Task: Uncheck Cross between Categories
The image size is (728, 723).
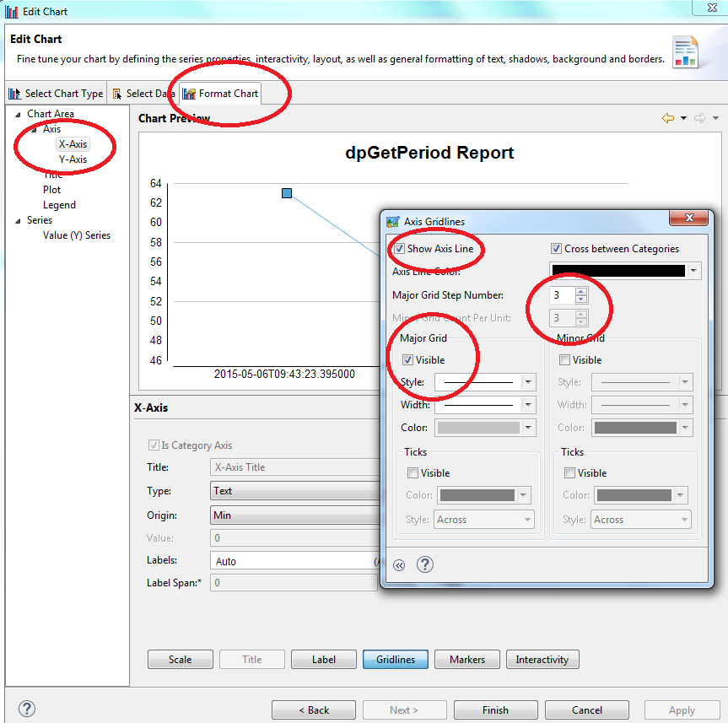Action: click(x=556, y=249)
